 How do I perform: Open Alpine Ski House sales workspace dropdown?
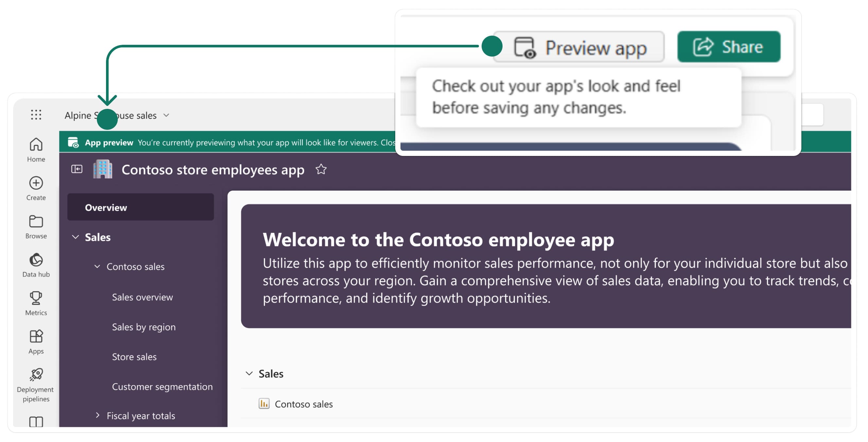pyautogui.click(x=166, y=115)
